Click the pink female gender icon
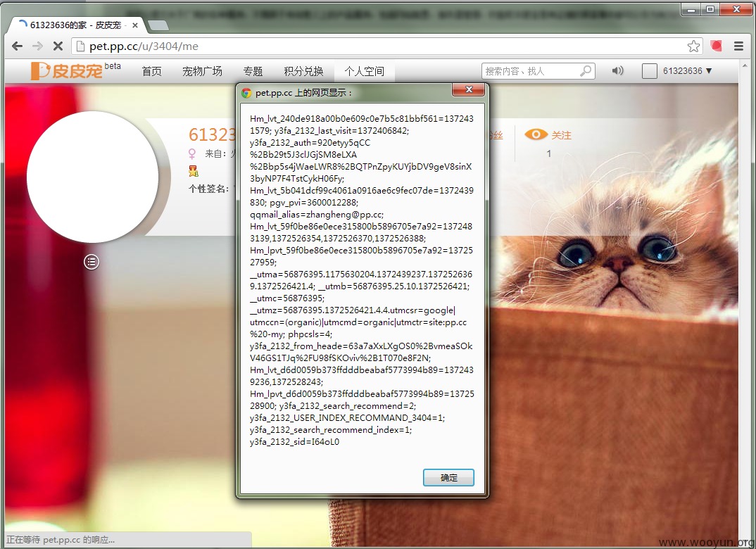756x549 pixels. pyautogui.click(x=192, y=153)
